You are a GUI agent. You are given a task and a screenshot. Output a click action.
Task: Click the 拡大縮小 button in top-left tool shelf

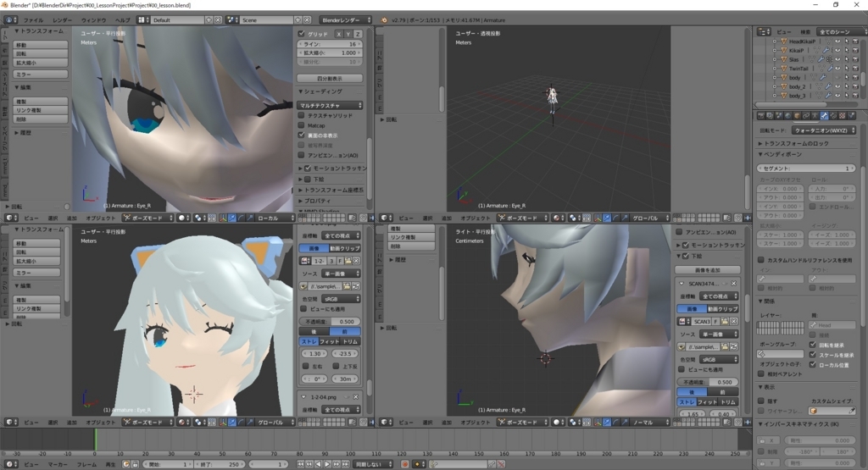pyautogui.click(x=41, y=63)
